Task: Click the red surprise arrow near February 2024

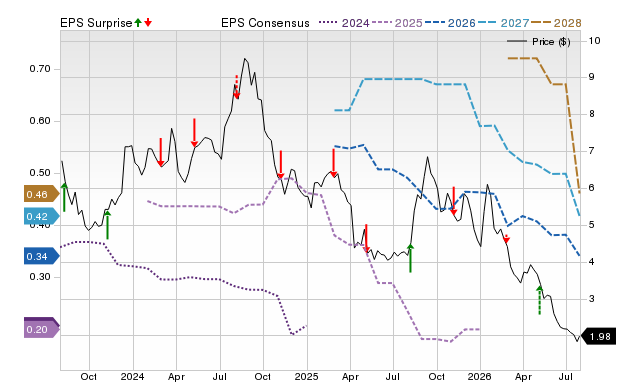Action: pos(161,152)
